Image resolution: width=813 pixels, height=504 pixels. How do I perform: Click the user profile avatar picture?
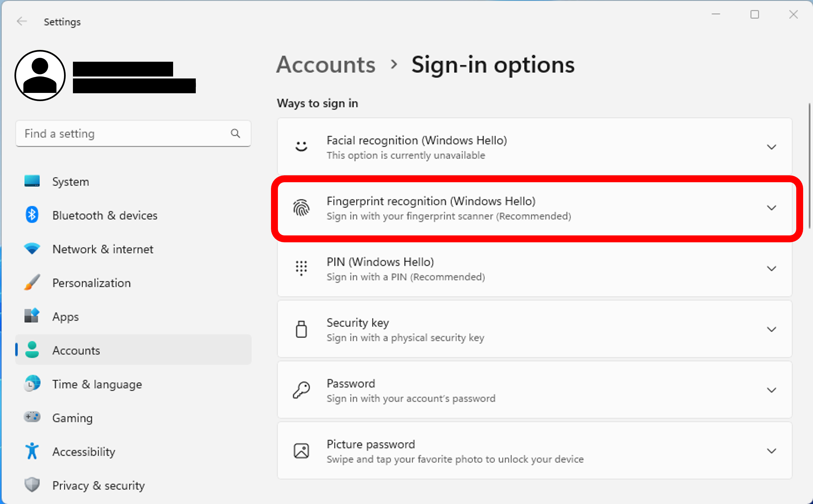point(40,76)
